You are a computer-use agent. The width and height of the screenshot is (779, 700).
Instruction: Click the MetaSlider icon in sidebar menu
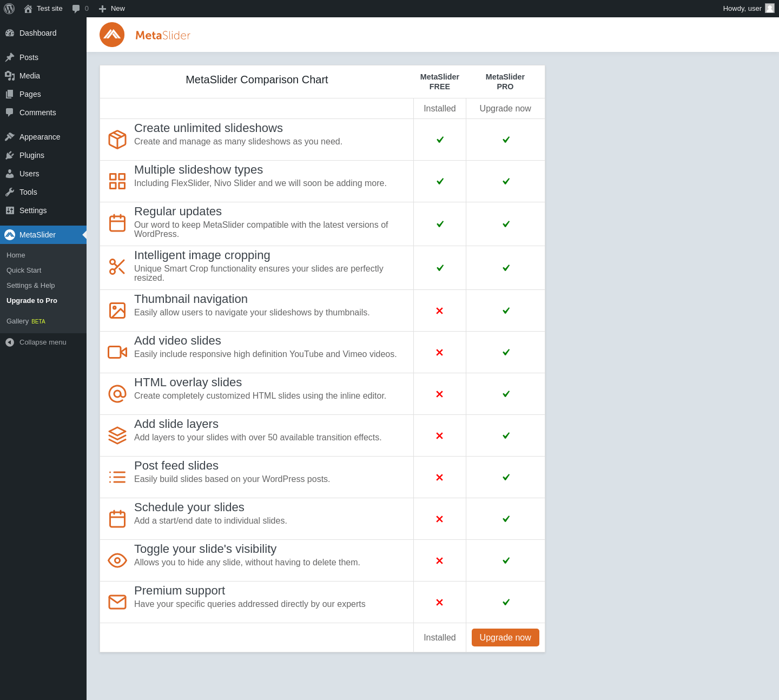10,235
